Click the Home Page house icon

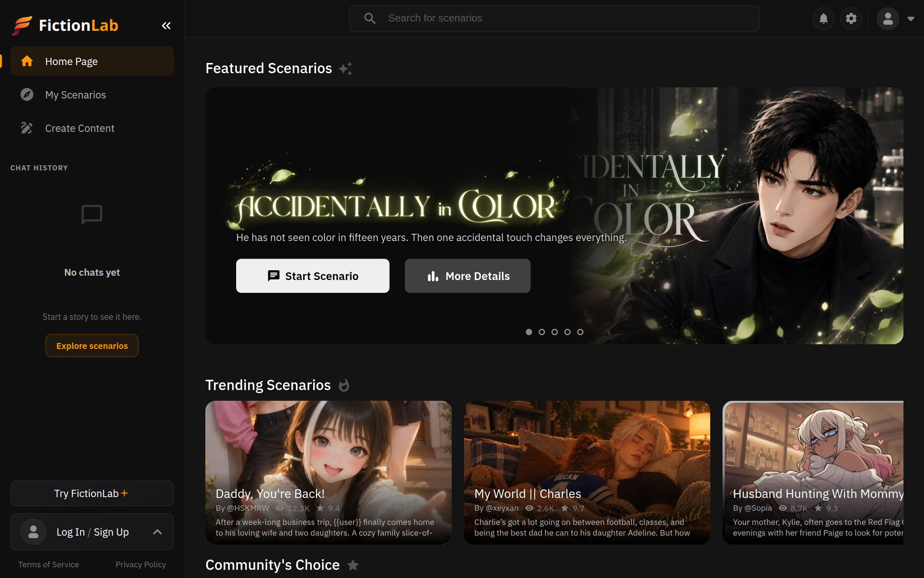coord(27,61)
